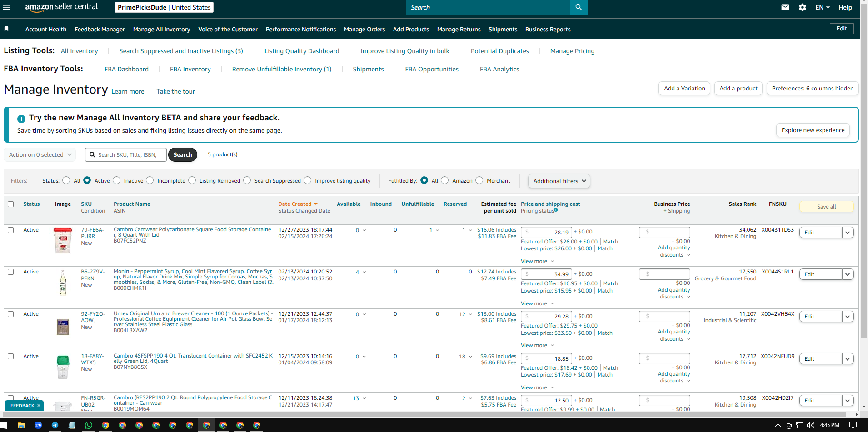Open Urnex cleaner product thumbnail
868x432 pixels.
(63, 327)
